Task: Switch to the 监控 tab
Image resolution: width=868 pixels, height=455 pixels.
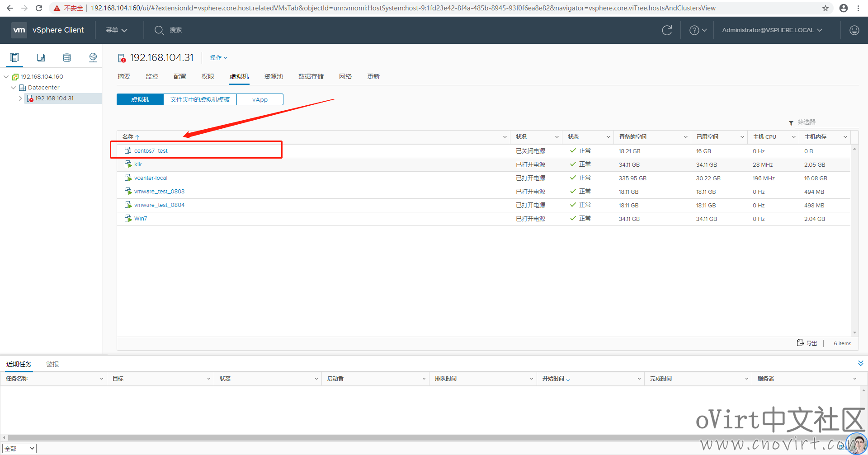Action: coord(152,76)
